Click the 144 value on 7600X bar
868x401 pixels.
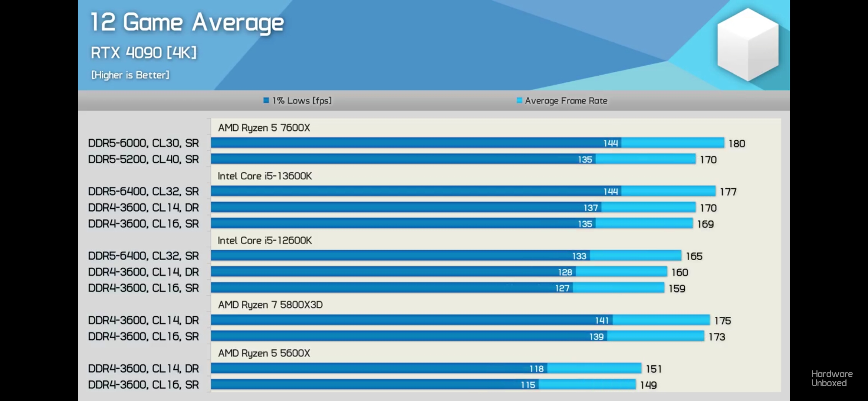611,143
